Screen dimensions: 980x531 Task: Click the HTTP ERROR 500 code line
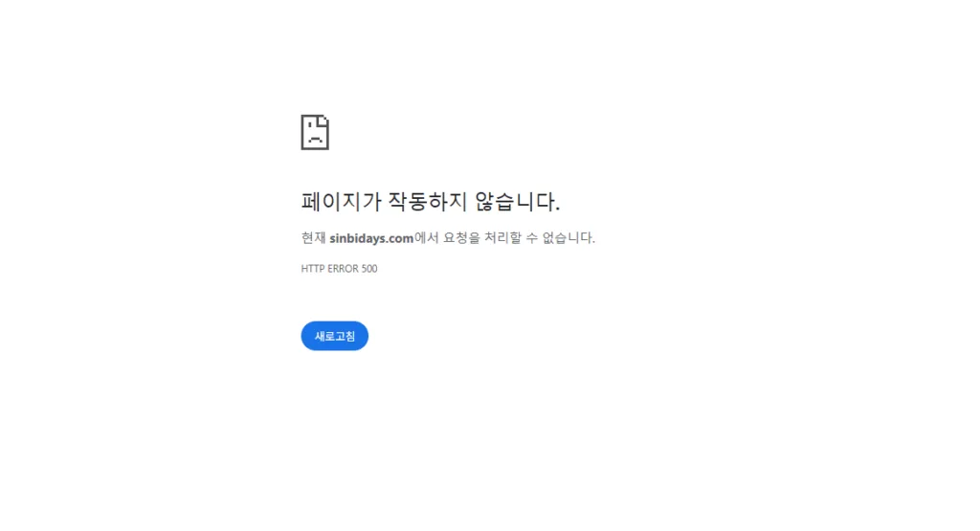tap(340, 269)
